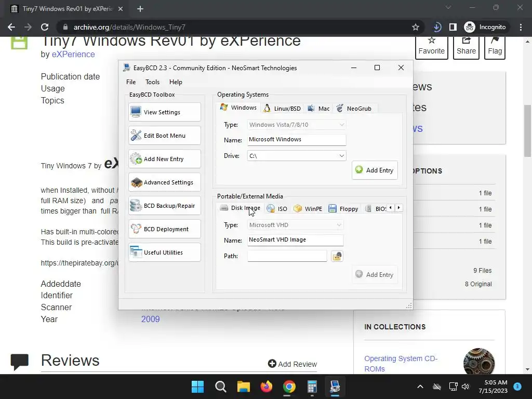Viewport: 532px width, 399px height.
Task: Open Windows taskbar search
Action: click(x=220, y=387)
